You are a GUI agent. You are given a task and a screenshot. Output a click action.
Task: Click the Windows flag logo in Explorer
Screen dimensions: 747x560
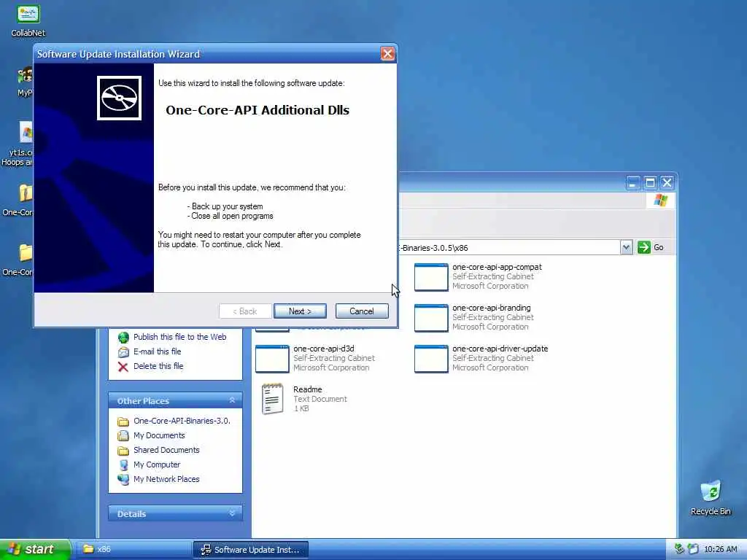click(661, 201)
